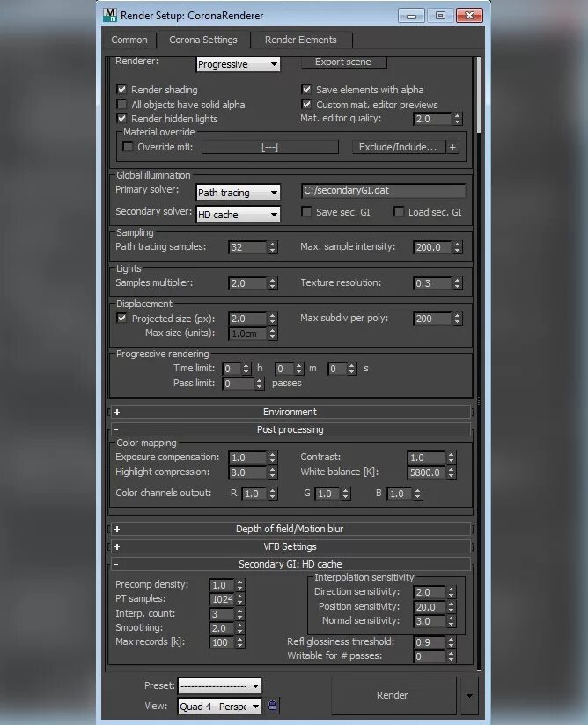This screenshot has width=588, height=725.
Task: Click the Lights Samples multiplier spinner
Action: [273, 283]
